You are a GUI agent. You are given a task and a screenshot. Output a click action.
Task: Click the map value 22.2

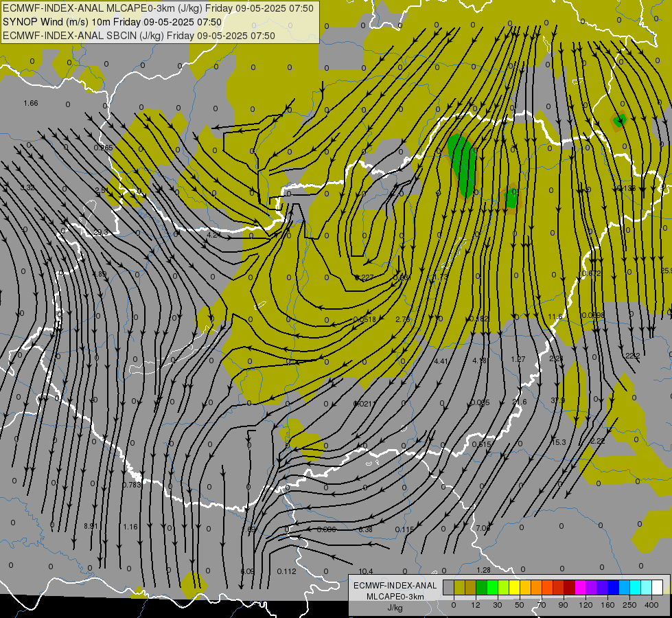tap(633, 356)
